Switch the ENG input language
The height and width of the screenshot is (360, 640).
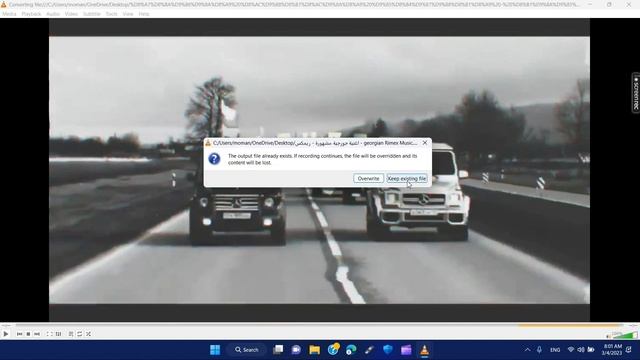coord(555,350)
